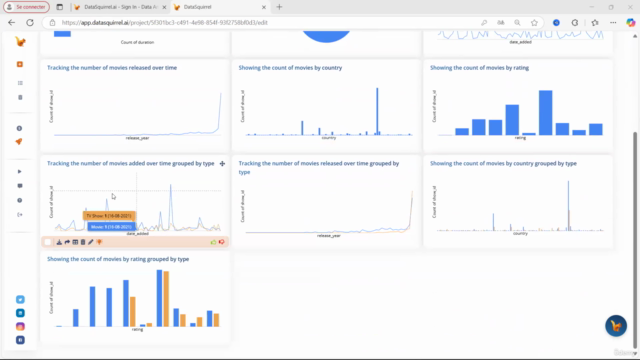Open browser settings ellipsis menu
The width and height of the screenshot is (640, 360).
point(613,23)
